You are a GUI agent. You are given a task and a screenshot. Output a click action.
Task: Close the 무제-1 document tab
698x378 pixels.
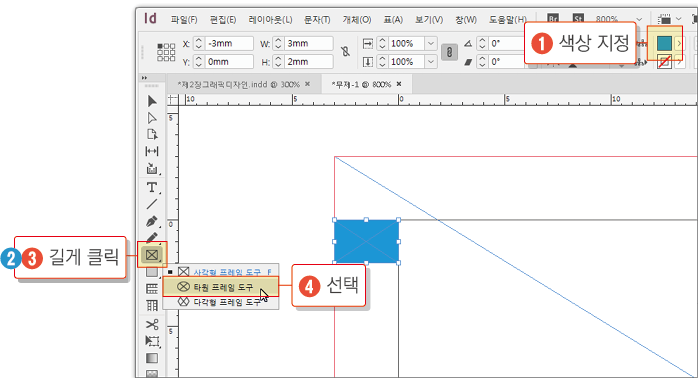tap(399, 84)
